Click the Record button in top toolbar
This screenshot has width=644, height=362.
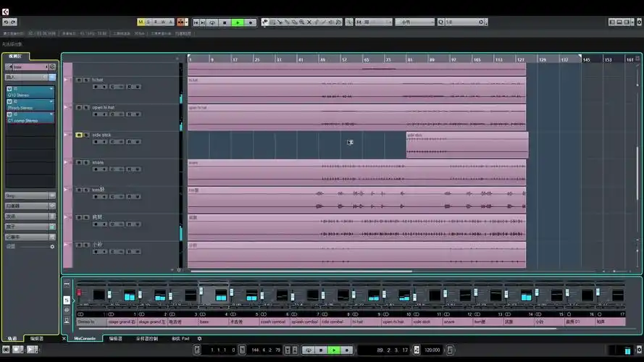click(x=251, y=22)
